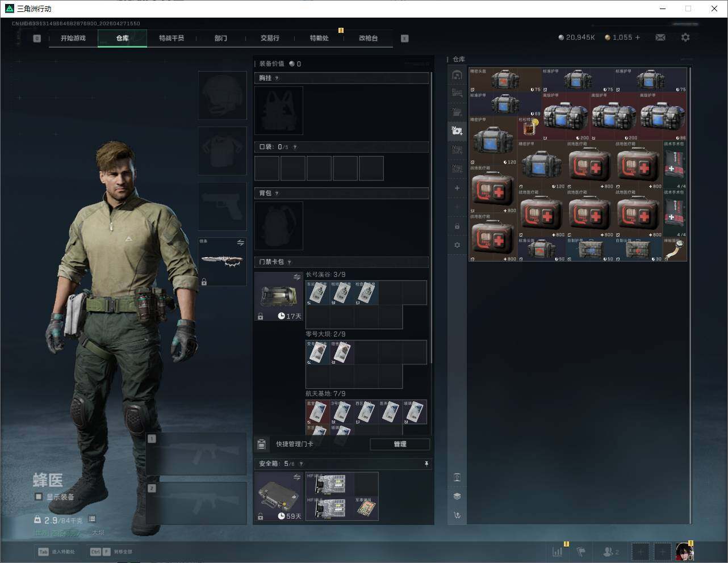This screenshot has width=728, height=563.
Task: Click the stacked-layers icon in the warehouse sidebar
Action: click(457, 496)
